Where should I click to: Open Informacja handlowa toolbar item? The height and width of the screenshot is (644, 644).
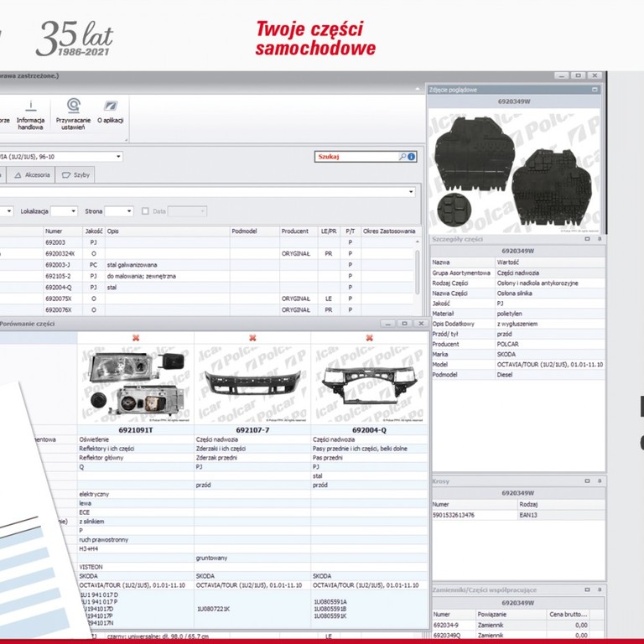tap(30, 115)
